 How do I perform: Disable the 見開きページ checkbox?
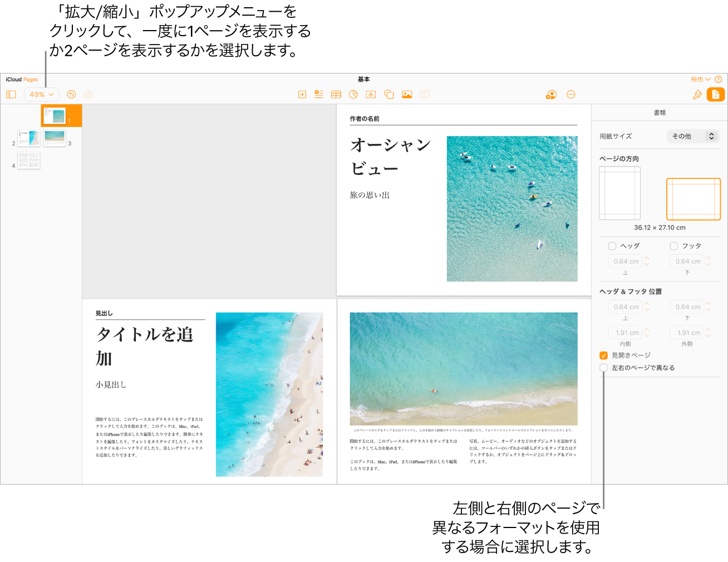coord(603,355)
